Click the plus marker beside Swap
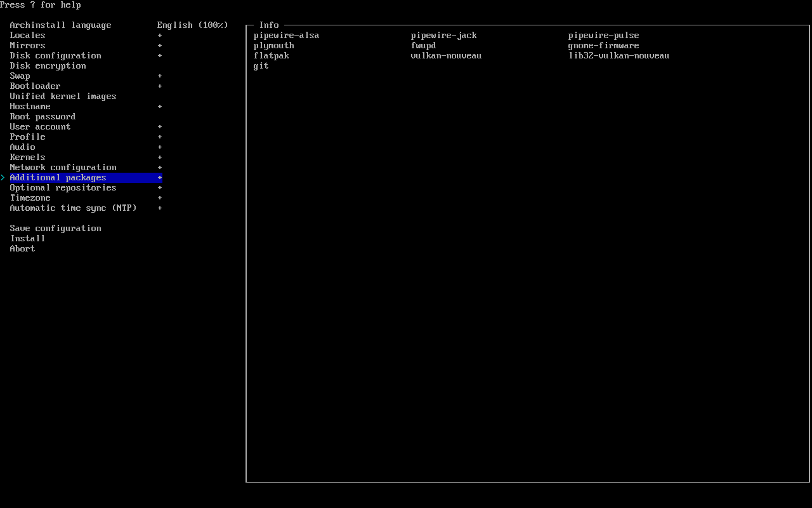Viewport: 812px width, 508px height. [160, 76]
